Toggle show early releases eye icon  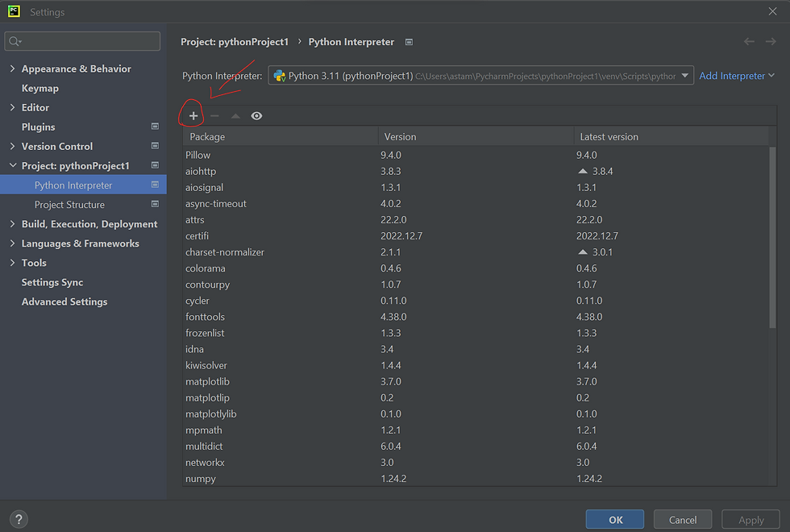[256, 116]
